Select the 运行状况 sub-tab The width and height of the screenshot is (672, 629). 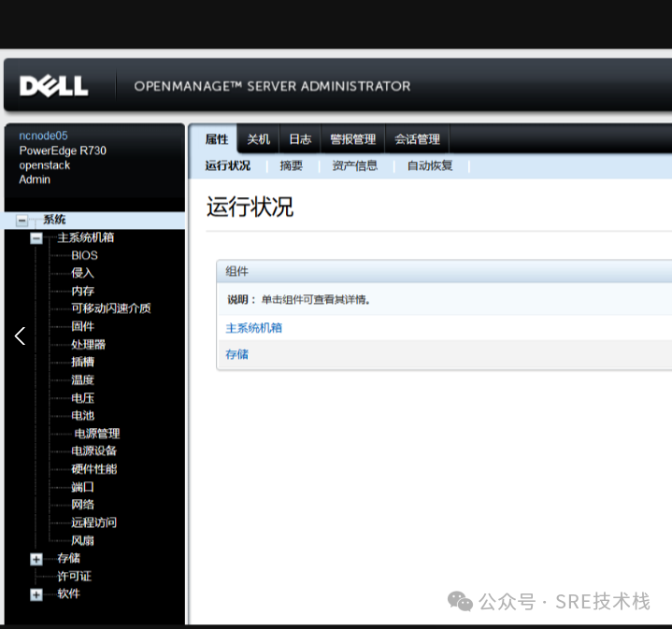pos(227,165)
